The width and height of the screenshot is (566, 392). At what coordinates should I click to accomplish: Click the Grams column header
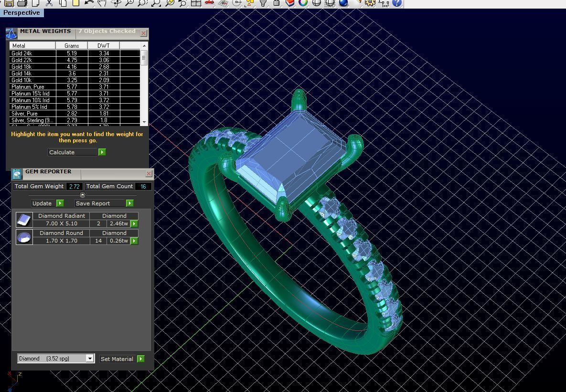coord(72,45)
